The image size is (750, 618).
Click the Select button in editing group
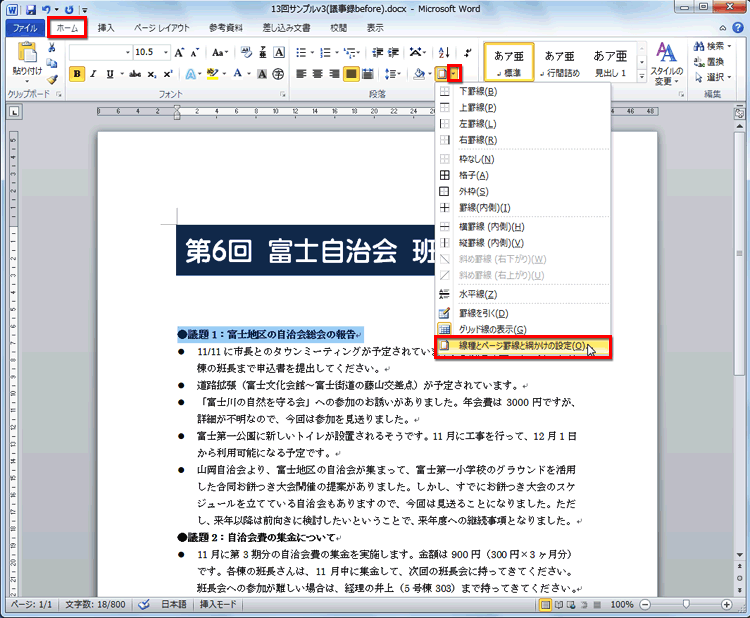(x=712, y=77)
